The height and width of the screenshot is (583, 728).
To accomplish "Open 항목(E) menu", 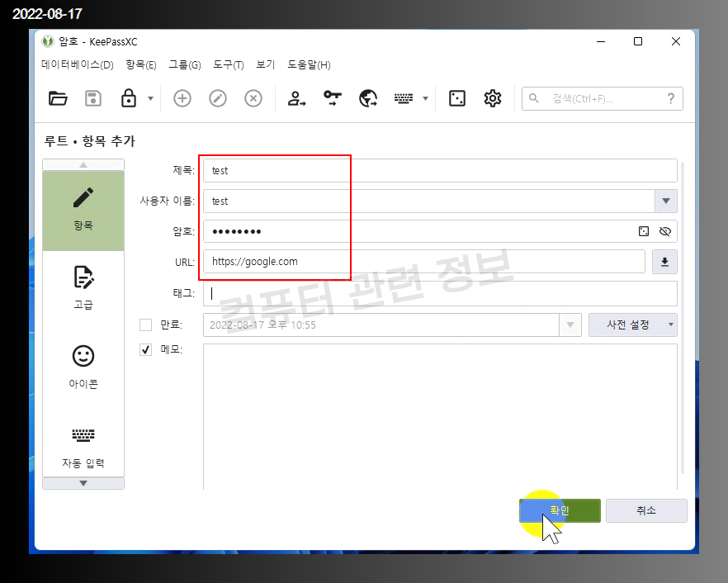I will coord(141,64).
